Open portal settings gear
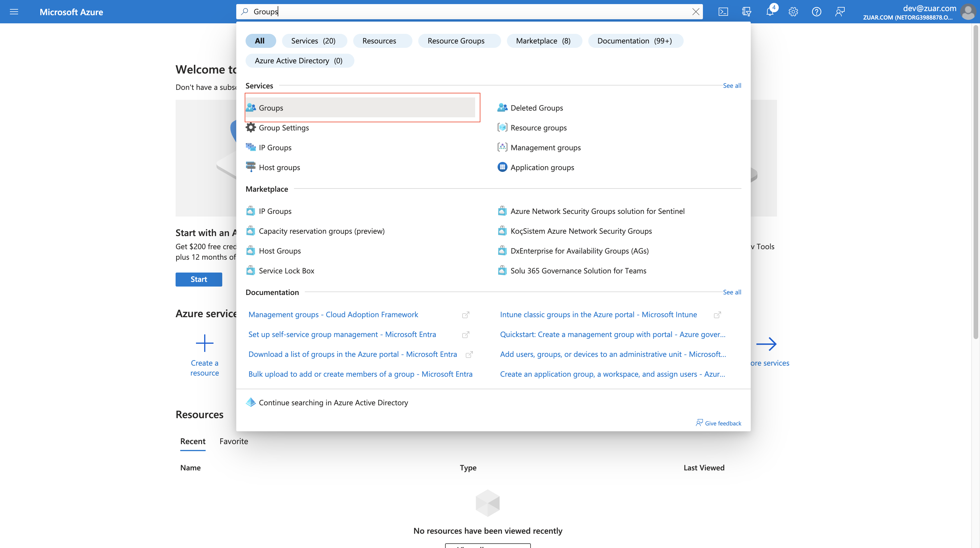The width and height of the screenshot is (980, 548). [793, 12]
